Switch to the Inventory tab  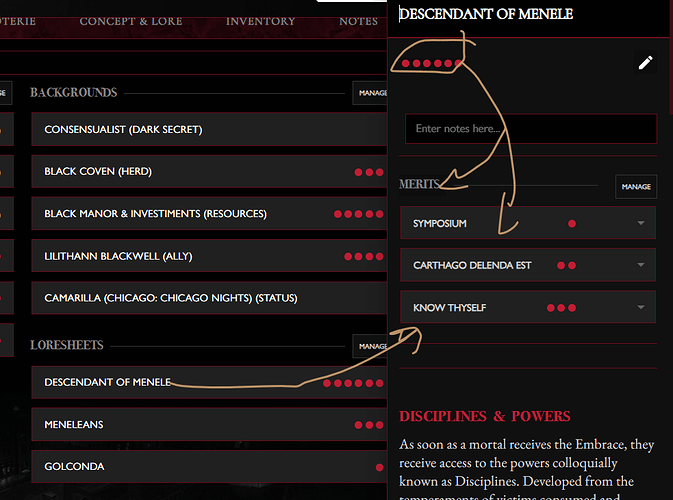pyautogui.click(x=260, y=21)
